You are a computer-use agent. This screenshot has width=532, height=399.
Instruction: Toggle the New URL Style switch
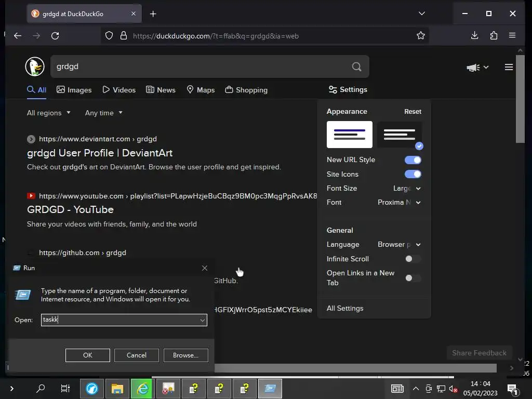(413, 160)
